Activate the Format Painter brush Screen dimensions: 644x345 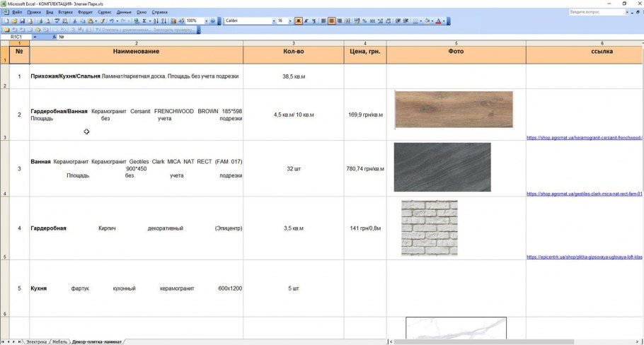coord(103,21)
